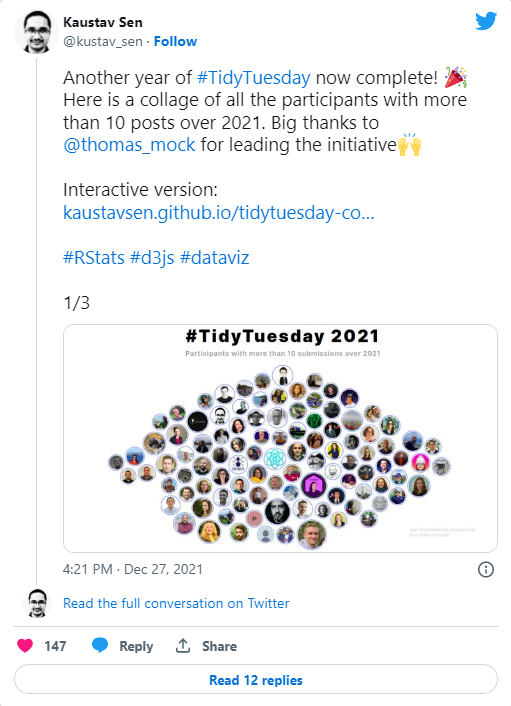Click the reply speech bubble icon
This screenshot has width=511, height=706.
tap(100, 646)
